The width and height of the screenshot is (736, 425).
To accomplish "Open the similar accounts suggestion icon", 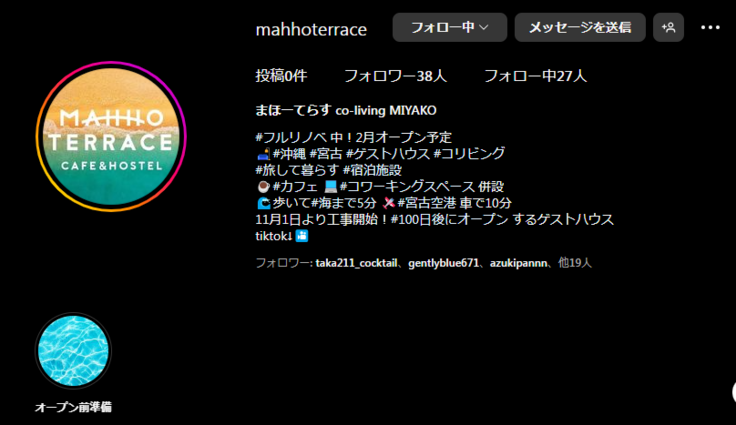I will point(668,28).
